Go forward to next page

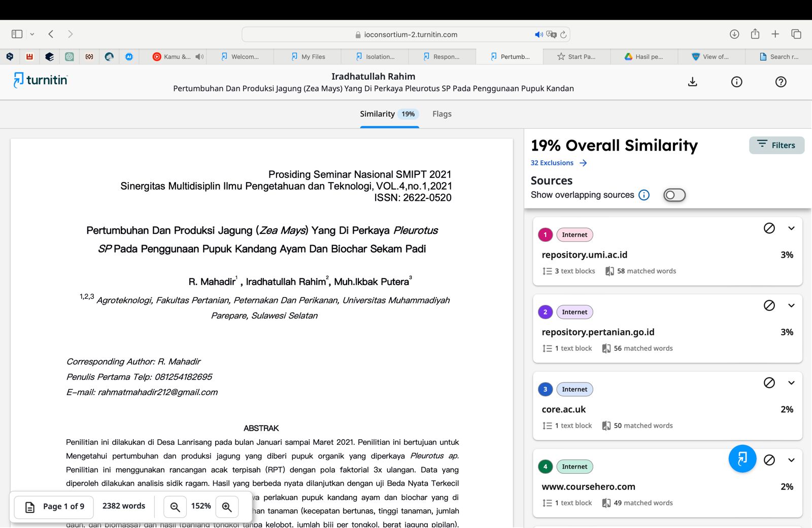pyautogui.click(x=70, y=34)
